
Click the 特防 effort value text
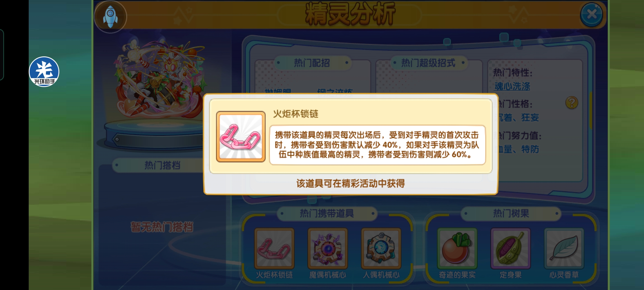pyautogui.click(x=530, y=149)
